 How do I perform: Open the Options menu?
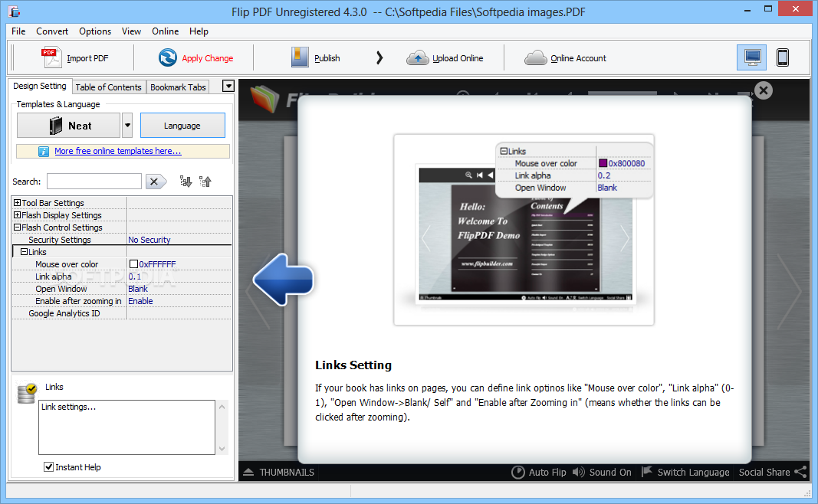95,31
